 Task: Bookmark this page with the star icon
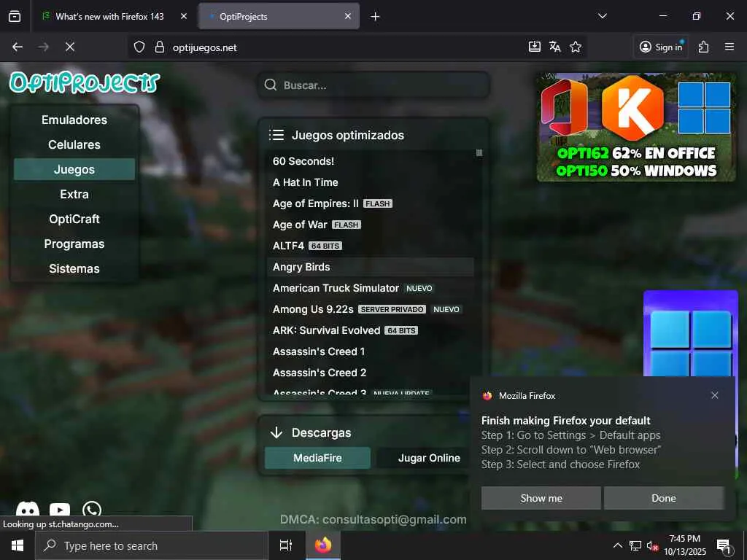[x=576, y=47]
